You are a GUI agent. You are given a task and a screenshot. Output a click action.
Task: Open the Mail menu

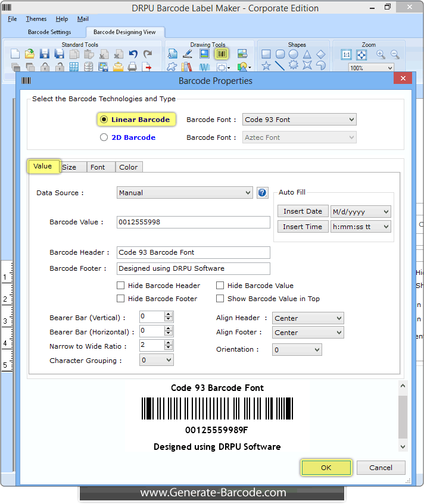pyautogui.click(x=83, y=19)
